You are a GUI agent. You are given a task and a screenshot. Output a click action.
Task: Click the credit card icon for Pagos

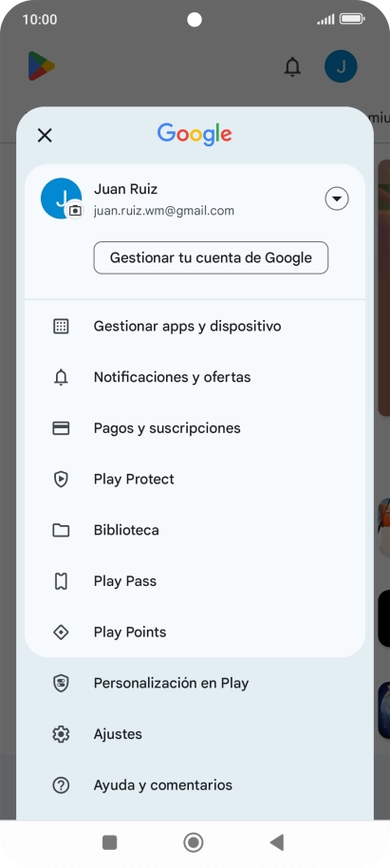(x=61, y=428)
